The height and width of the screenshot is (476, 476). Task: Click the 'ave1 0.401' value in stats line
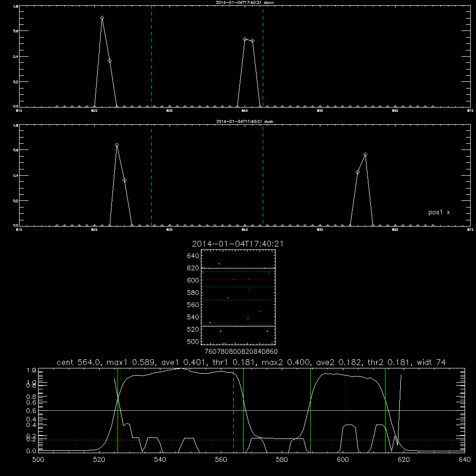184,362
